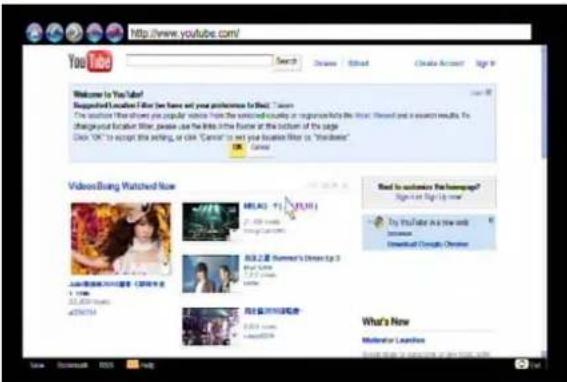Open the Browse link in header
The image size is (567, 382).
click(325, 64)
